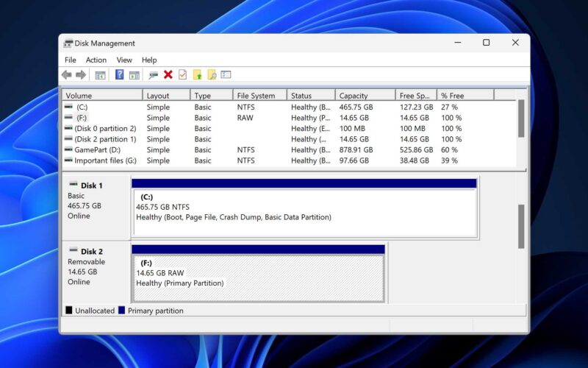Click the Show/Hide Action Pane icon
The width and height of the screenshot is (588, 368).
(134, 75)
